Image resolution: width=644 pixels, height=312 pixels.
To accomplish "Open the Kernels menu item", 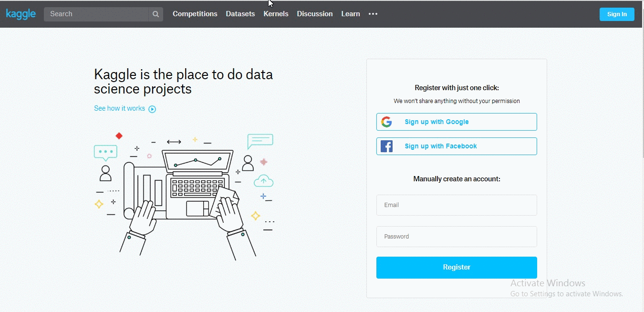I will point(276,14).
